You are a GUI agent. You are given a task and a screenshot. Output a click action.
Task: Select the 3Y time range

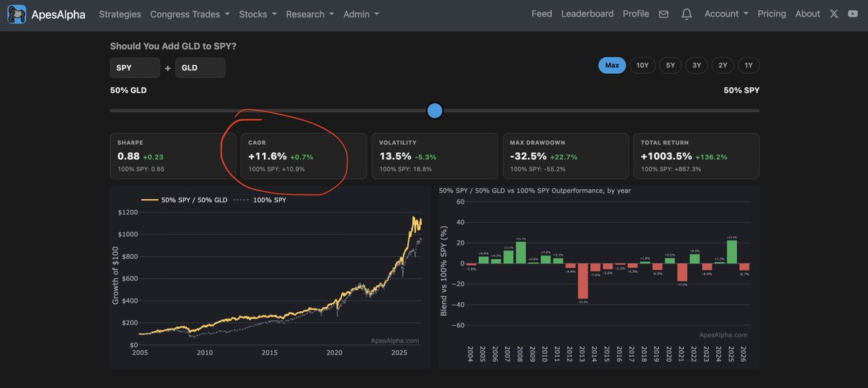697,65
